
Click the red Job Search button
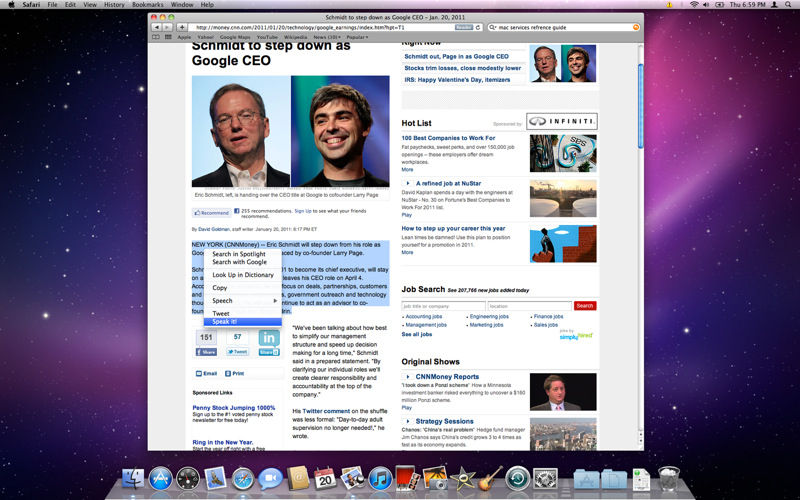point(585,306)
